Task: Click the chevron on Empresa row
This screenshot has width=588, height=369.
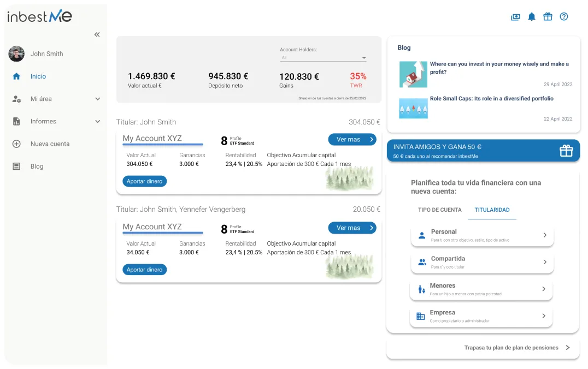Action: (544, 316)
